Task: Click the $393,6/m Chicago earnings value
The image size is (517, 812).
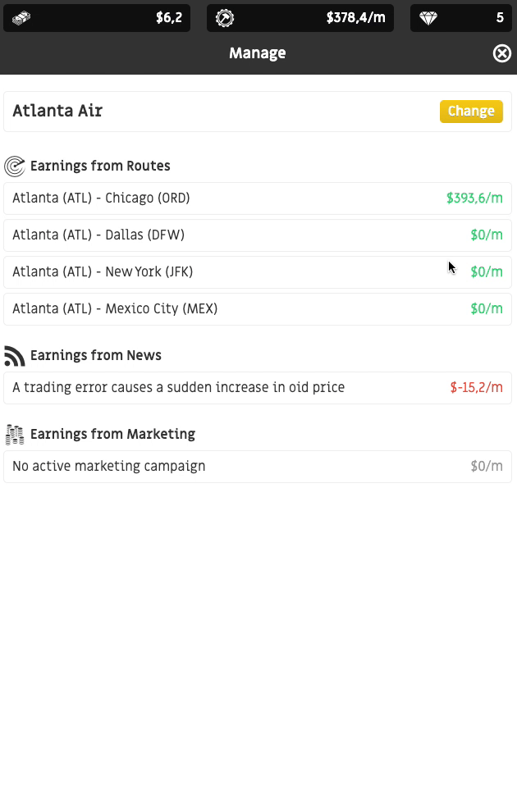Action: pyautogui.click(x=474, y=198)
